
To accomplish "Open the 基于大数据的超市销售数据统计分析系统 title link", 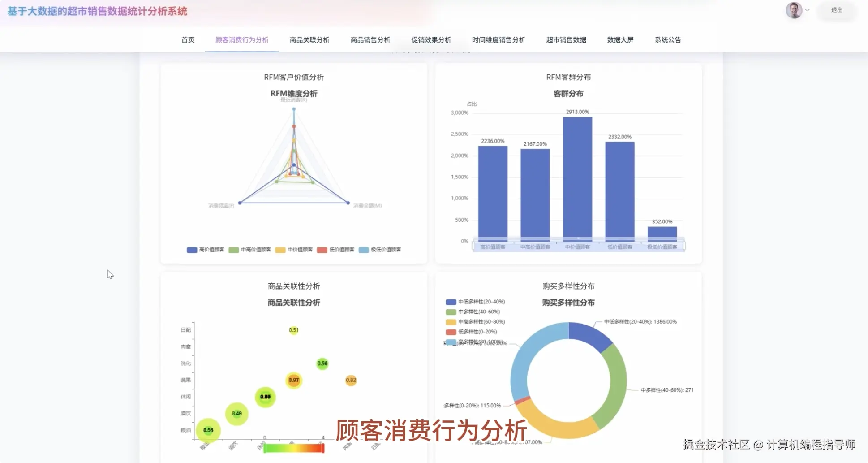I will (98, 11).
